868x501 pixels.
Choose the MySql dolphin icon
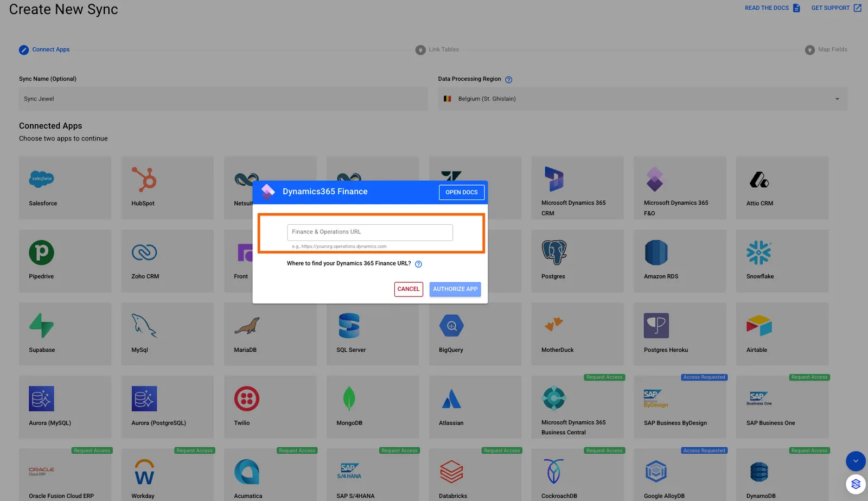(x=144, y=326)
